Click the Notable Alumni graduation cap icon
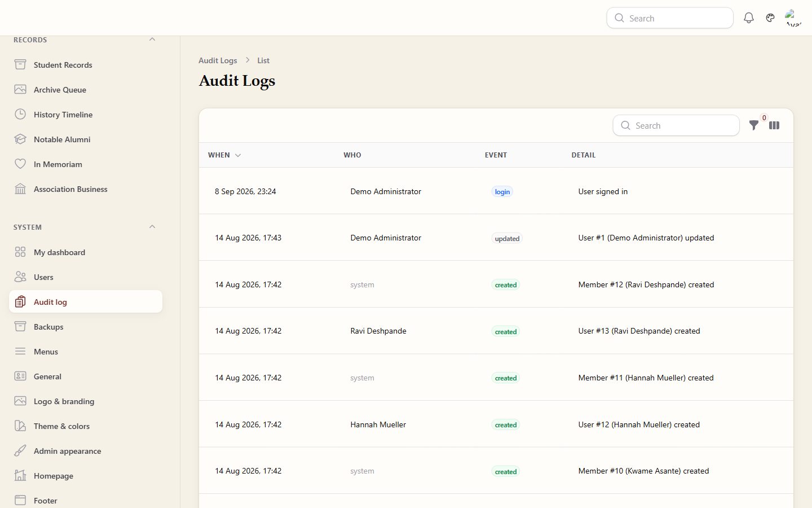 click(20, 139)
